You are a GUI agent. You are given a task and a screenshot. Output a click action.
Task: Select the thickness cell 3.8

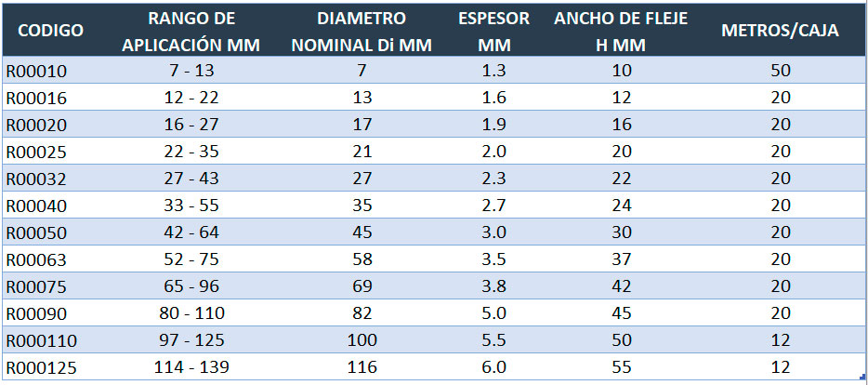point(494,286)
